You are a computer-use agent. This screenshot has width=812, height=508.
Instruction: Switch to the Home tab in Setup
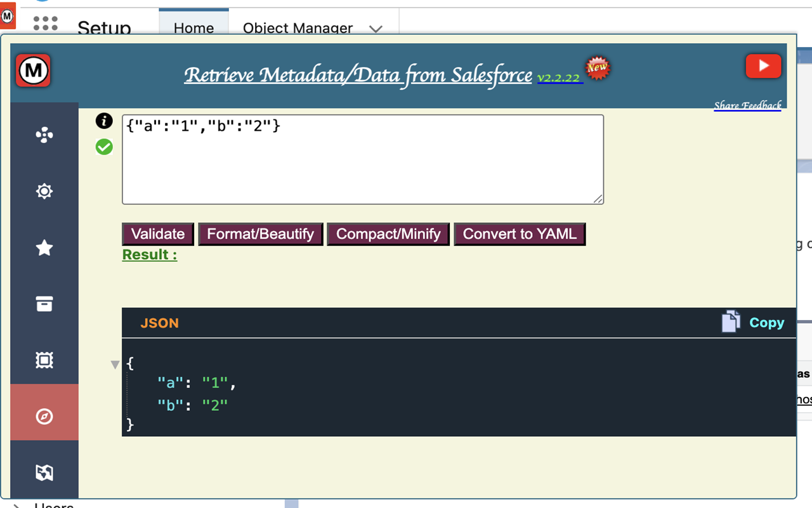click(x=193, y=28)
